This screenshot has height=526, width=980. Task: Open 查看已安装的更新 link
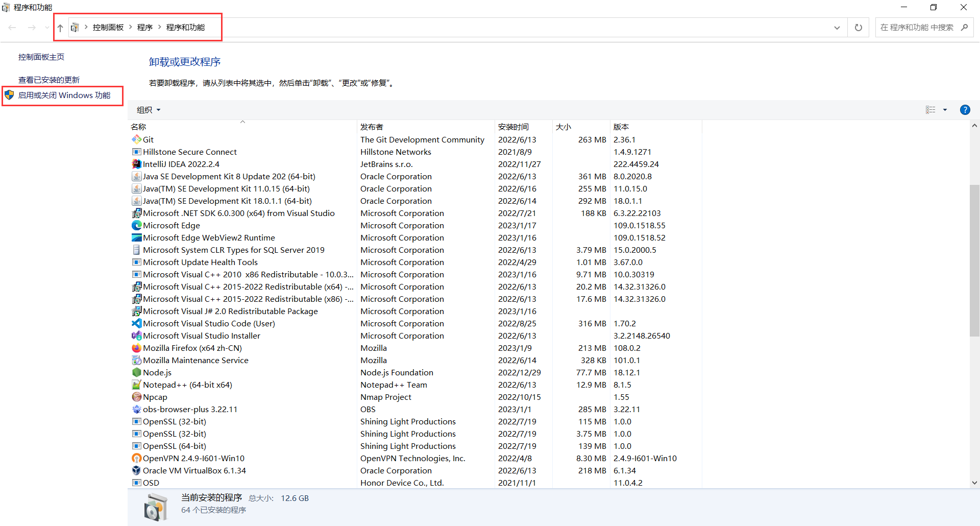(x=49, y=80)
